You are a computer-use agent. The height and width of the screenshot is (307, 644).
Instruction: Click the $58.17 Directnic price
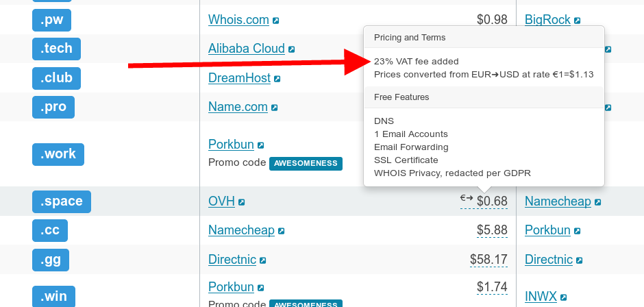click(x=488, y=260)
